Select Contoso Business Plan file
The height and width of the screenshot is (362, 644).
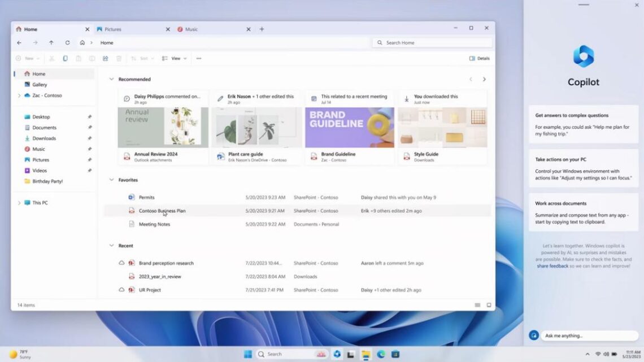tap(297, 211)
